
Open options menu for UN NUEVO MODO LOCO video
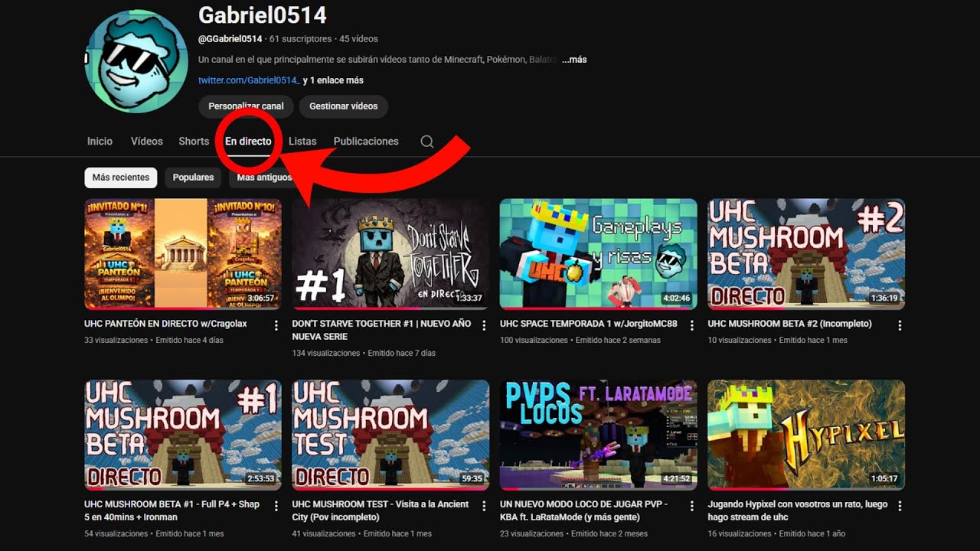pyautogui.click(x=692, y=506)
